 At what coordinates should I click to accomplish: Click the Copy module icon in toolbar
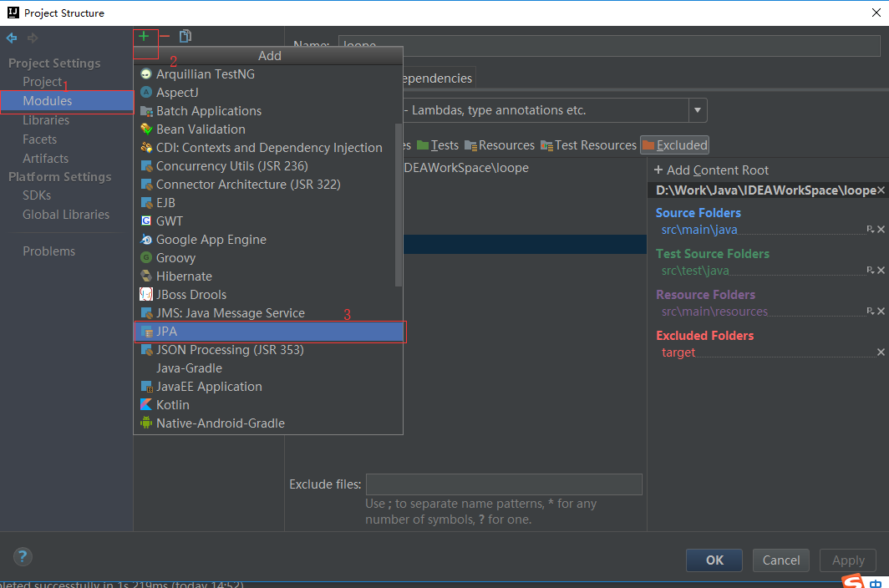click(x=185, y=36)
